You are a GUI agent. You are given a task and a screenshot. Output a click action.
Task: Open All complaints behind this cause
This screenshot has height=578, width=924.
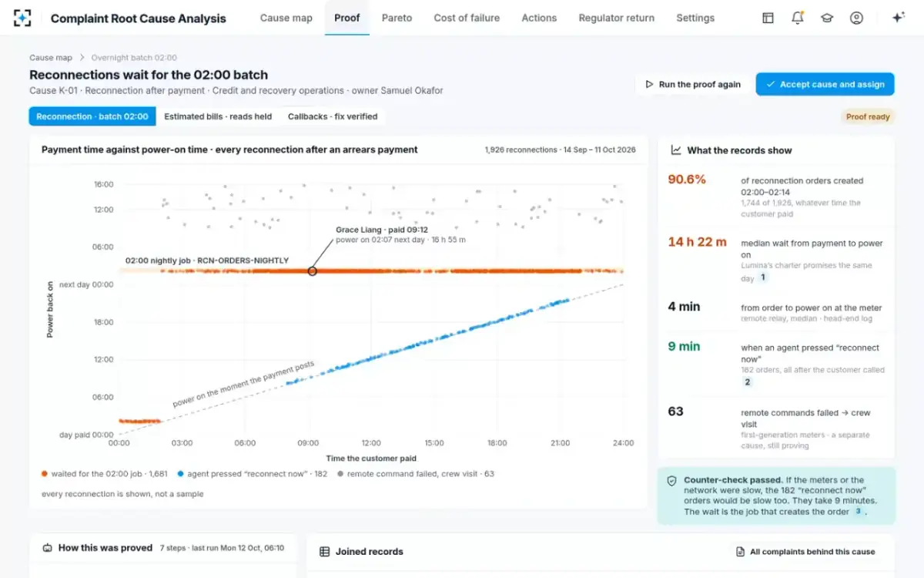805,552
